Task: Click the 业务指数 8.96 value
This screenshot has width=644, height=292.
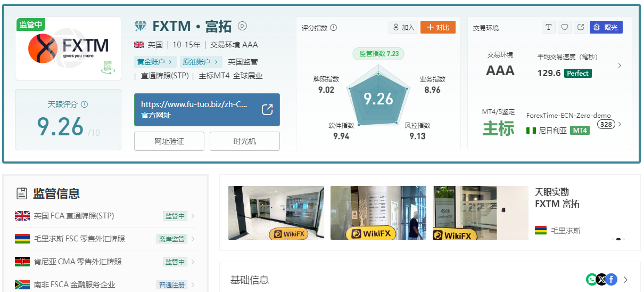Action: click(432, 90)
